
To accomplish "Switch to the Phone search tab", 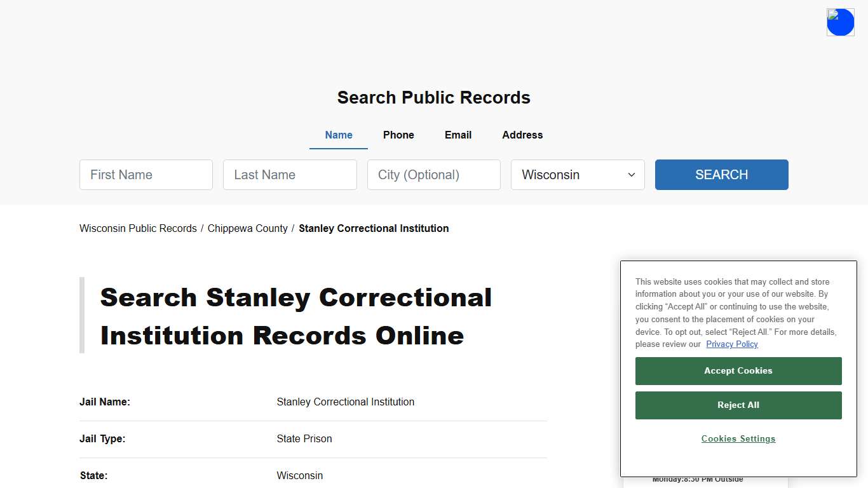I will click(x=398, y=135).
